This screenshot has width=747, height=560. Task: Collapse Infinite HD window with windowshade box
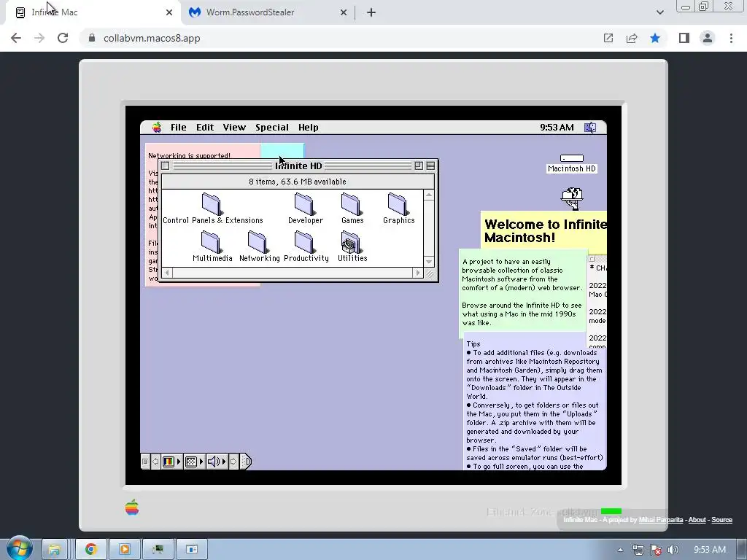coord(430,166)
